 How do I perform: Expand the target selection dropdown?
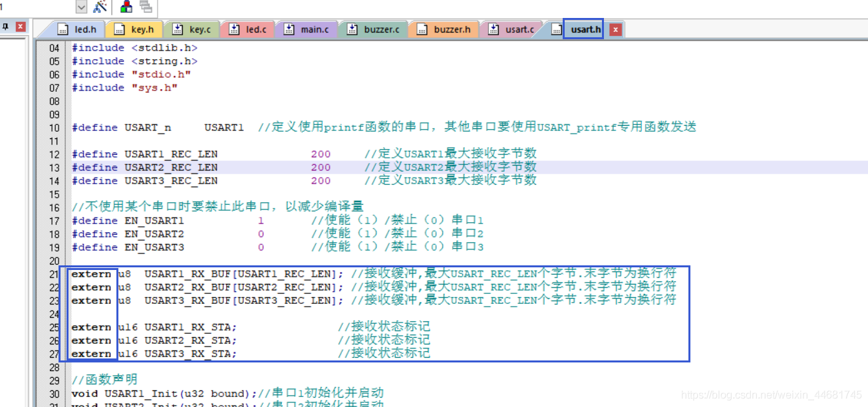[81, 7]
